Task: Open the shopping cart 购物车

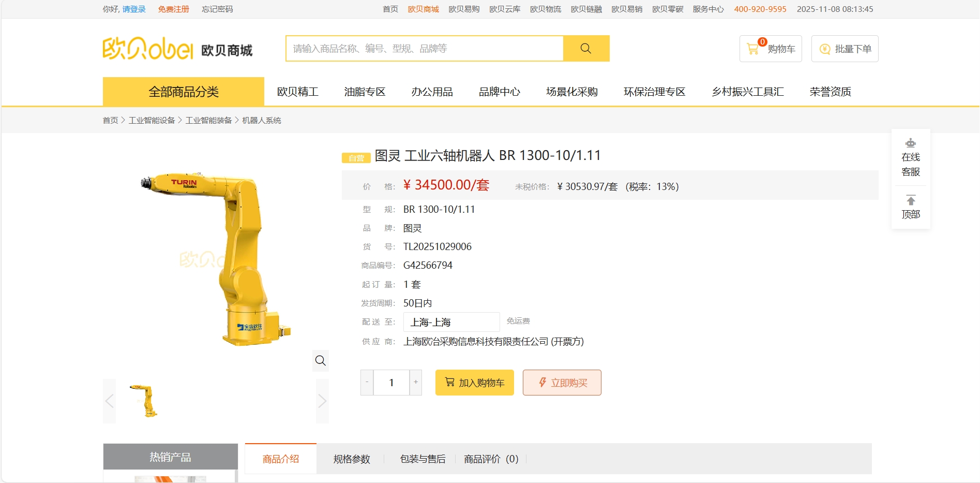Action: [771, 49]
